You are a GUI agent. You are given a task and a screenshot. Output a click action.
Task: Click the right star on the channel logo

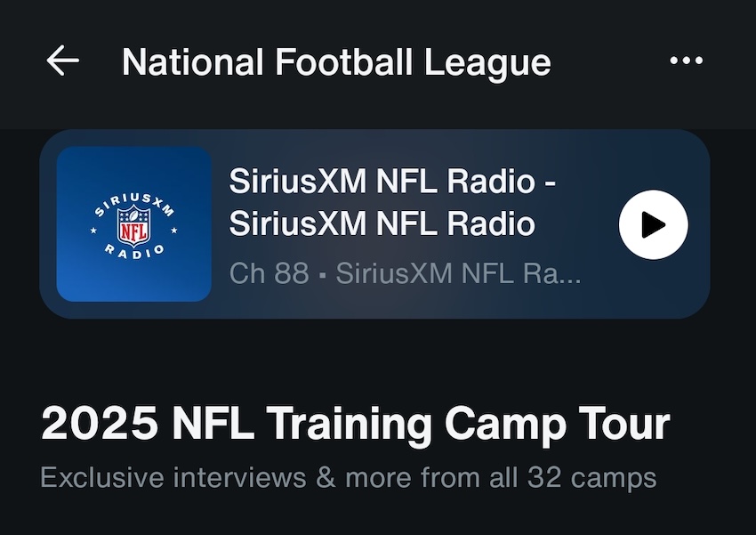pos(175,231)
